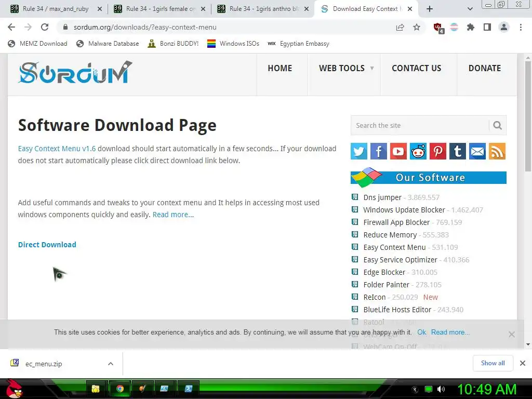The width and height of the screenshot is (532, 399).
Task: Click Read more... in the cookie notice
Action: 450,332
